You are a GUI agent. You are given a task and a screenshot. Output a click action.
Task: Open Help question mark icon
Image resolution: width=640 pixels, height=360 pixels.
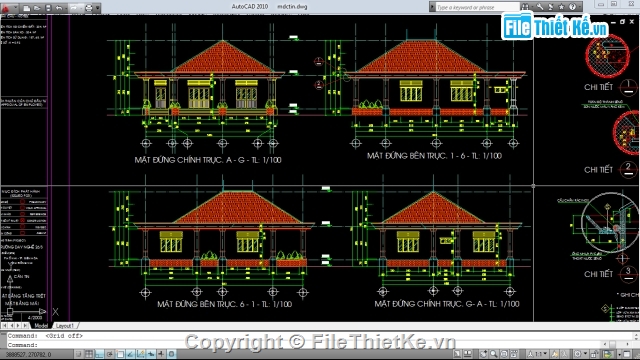pyautogui.click(x=572, y=7)
